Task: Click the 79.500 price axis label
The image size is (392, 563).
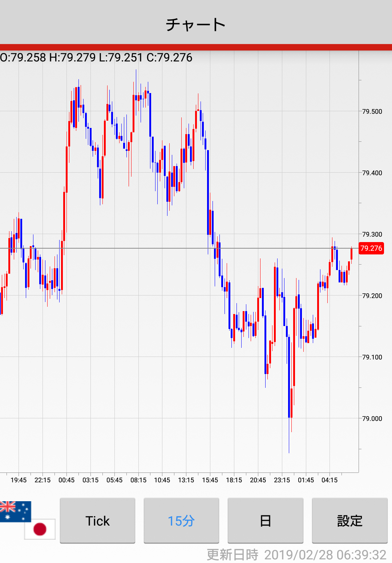Action: [x=372, y=112]
